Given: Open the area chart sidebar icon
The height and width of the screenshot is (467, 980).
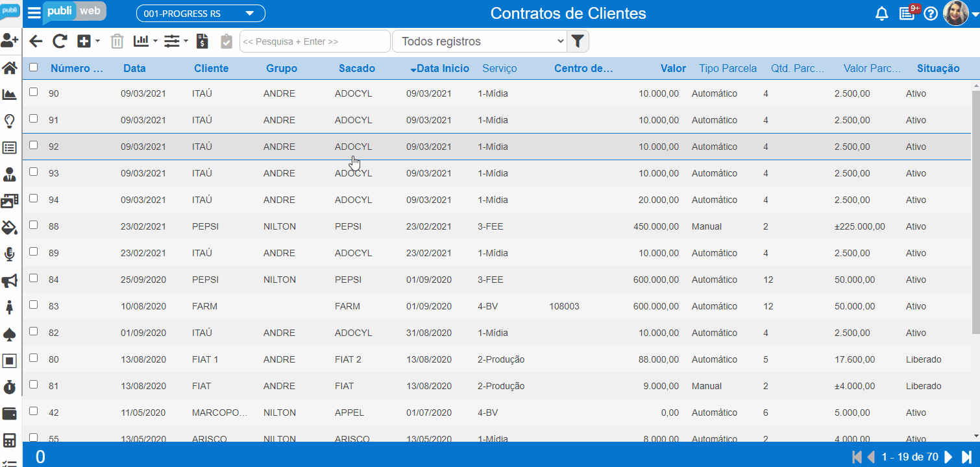Looking at the screenshot, I should coord(10,95).
